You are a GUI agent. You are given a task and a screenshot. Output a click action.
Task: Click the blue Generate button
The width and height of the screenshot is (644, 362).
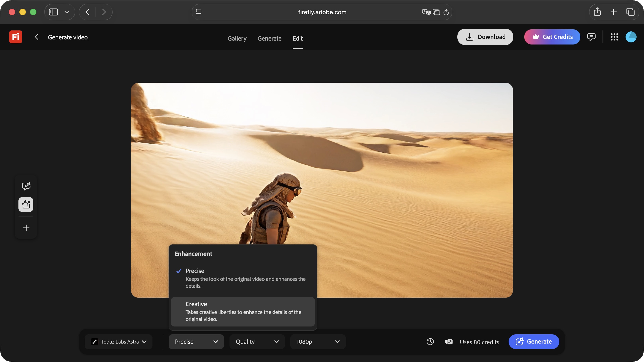coord(534,341)
